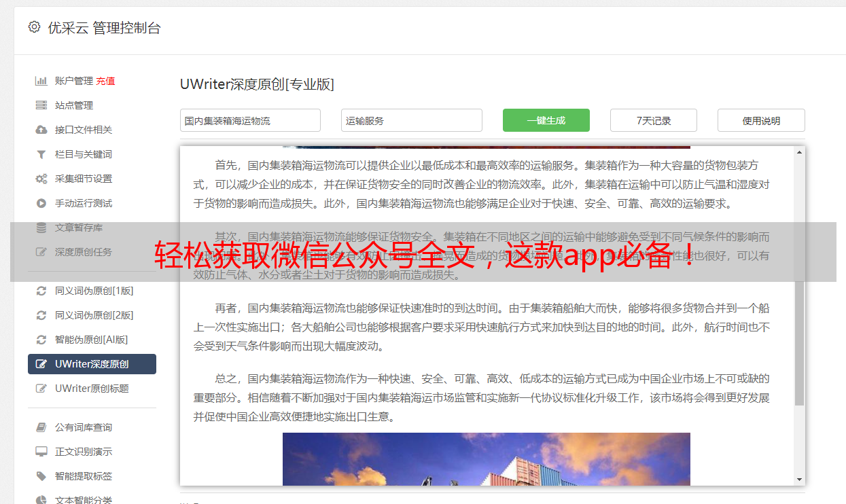Select 栏目与关键词 in sidebar

84,154
